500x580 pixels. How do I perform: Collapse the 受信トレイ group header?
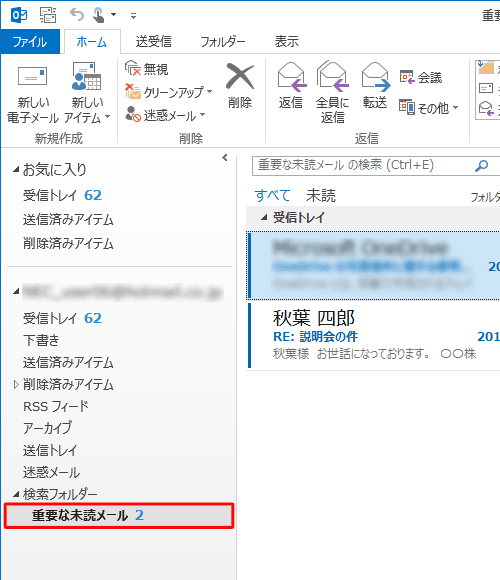(264, 218)
